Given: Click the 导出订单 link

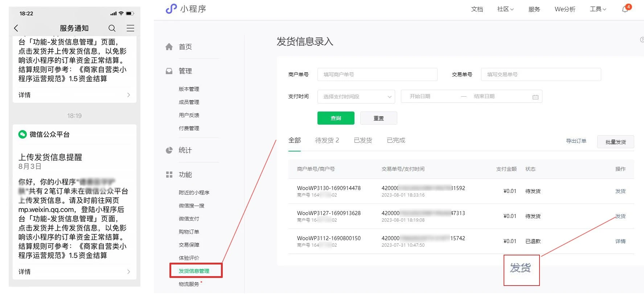Looking at the screenshot, I should tap(576, 141).
